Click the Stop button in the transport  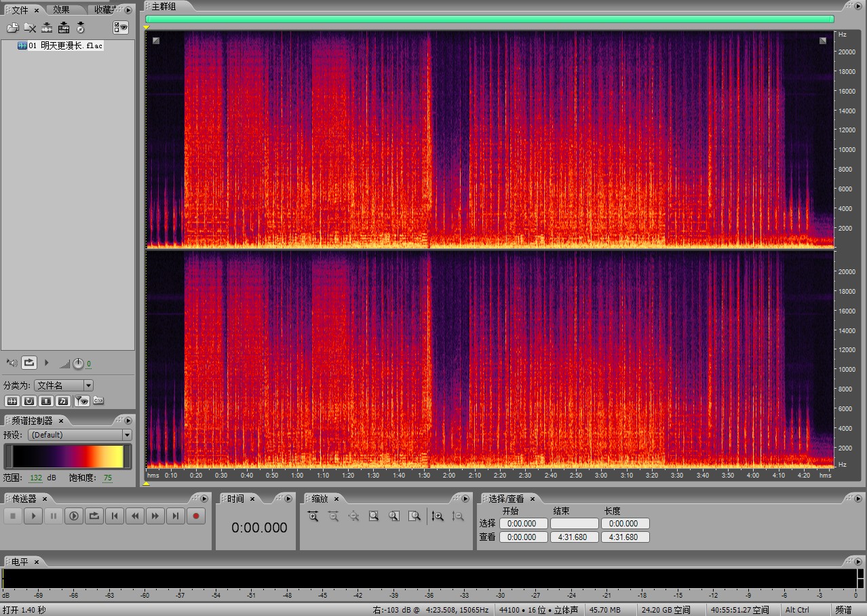tap(12, 516)
